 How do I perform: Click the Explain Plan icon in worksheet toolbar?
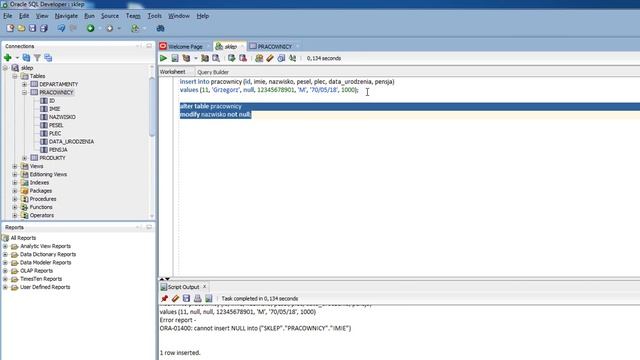[x=186, y=58]
